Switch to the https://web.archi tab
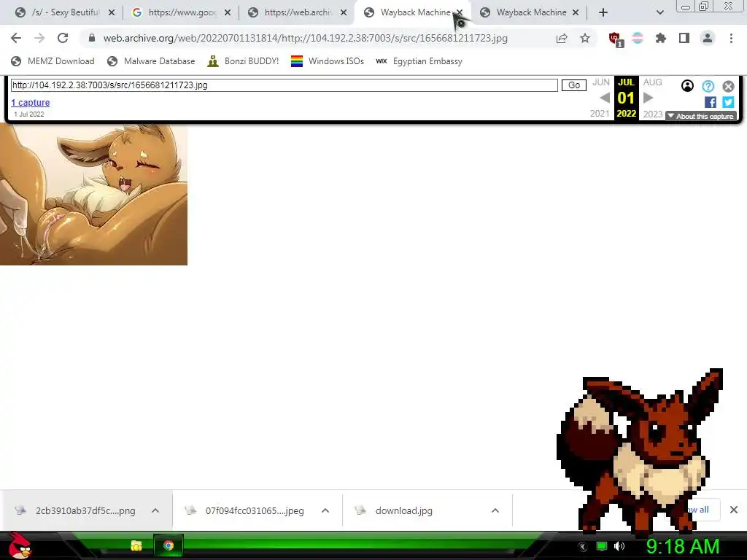747x560 pixels. [298, 12]
